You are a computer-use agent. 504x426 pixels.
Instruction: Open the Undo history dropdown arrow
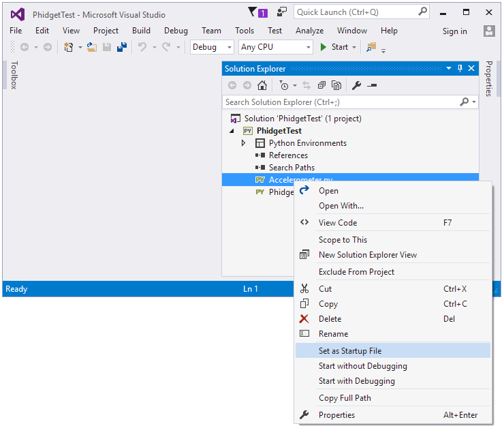tap(155, 48)
